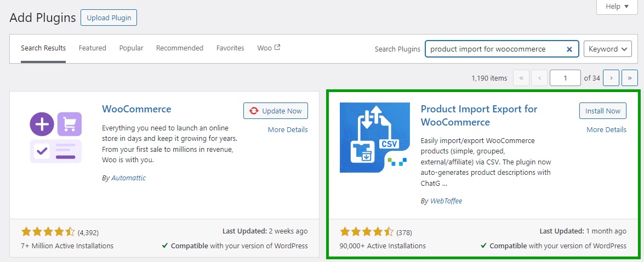Switch to the Search Results tab
The image size is (644, 262).
point(43,48)
